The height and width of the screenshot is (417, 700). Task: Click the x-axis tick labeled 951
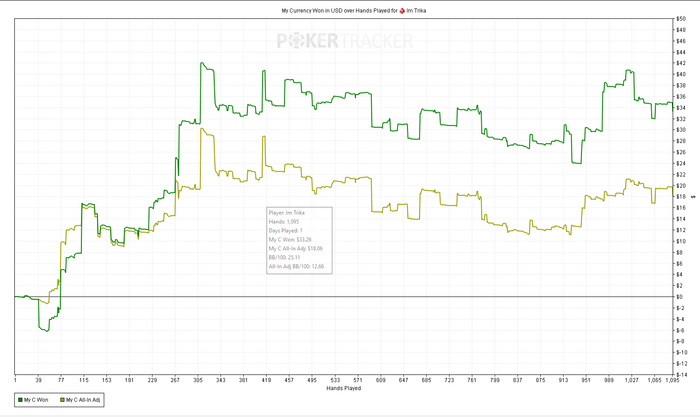pos(586,380)
